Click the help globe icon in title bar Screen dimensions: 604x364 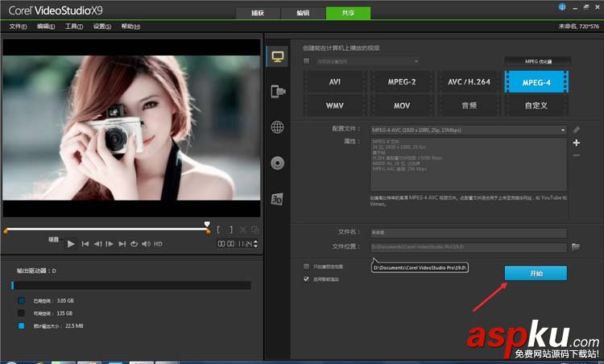pos(562,7)
